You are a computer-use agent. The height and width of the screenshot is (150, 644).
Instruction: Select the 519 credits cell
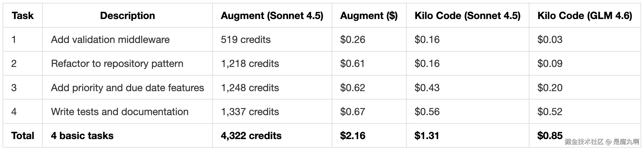click(272, 40)
